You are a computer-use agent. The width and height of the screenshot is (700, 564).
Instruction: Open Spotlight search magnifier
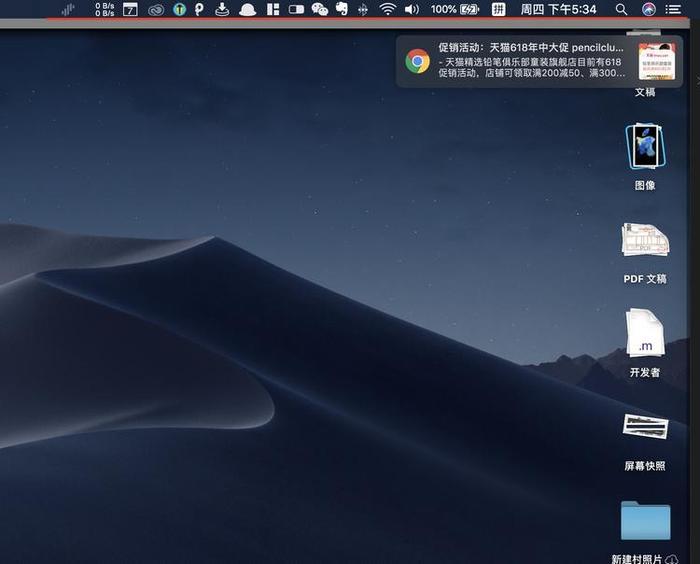(x=621, y=9)
